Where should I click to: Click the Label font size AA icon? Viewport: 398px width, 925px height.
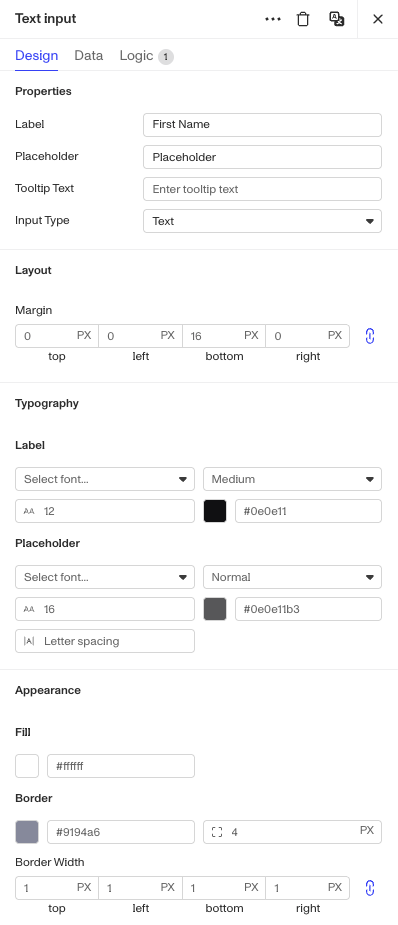(29, 511)
